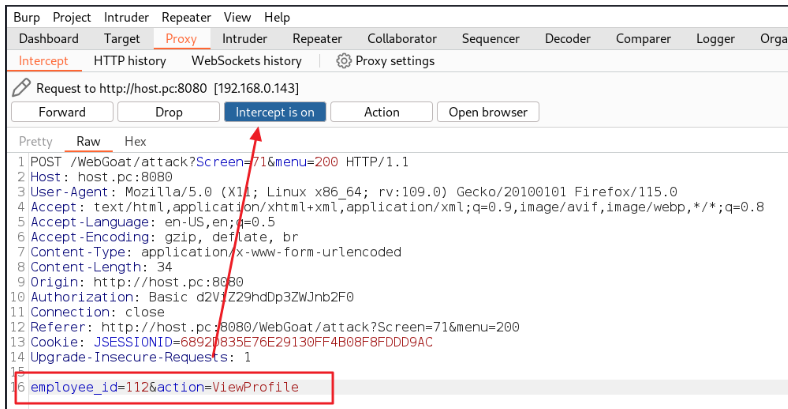
Task: Click the employee_id=112 body parameter
Action: coord(89,387)
